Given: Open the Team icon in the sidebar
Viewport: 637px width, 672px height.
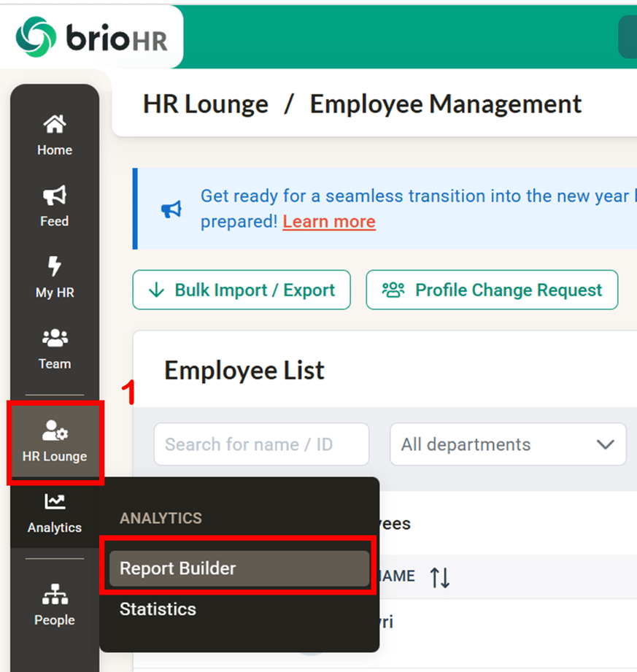Looking at the screenshot, I should click(x=54, y=338).
